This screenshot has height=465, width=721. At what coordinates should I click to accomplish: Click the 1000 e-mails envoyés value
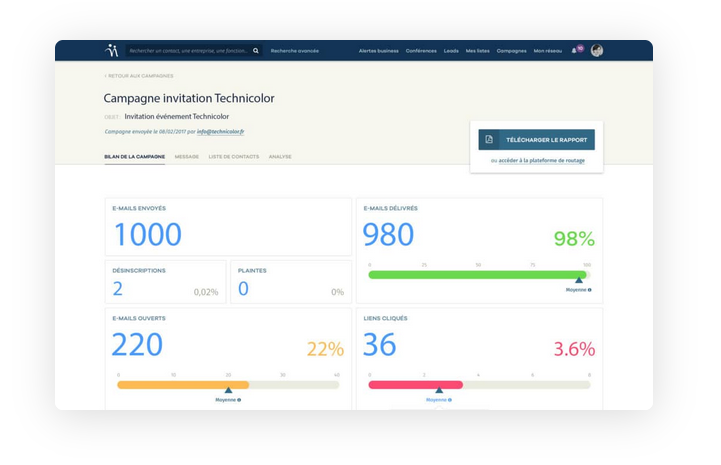pyautogui.click(x=148, y=235)
